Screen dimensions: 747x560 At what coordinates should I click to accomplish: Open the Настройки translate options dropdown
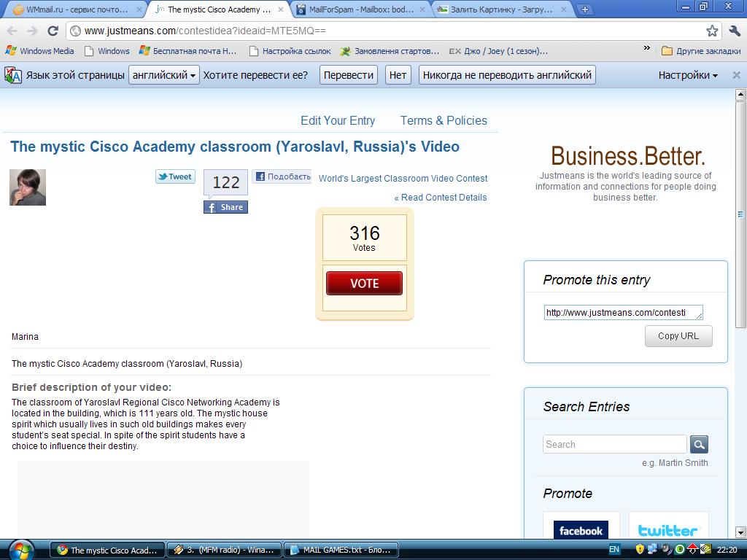[688, 75]
